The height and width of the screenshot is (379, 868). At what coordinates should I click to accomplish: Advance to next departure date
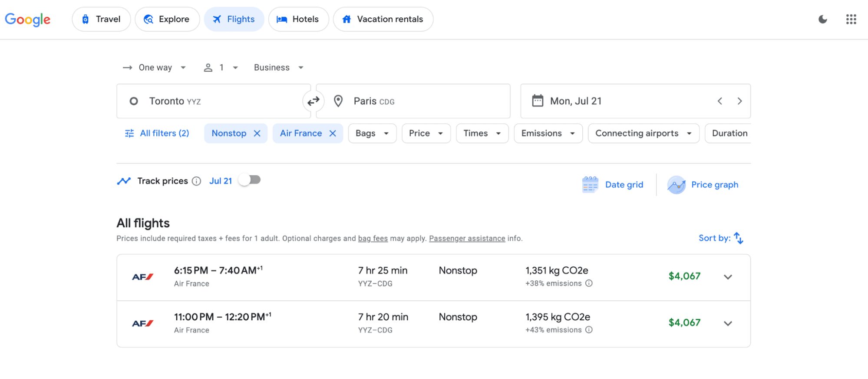point(739,101)
